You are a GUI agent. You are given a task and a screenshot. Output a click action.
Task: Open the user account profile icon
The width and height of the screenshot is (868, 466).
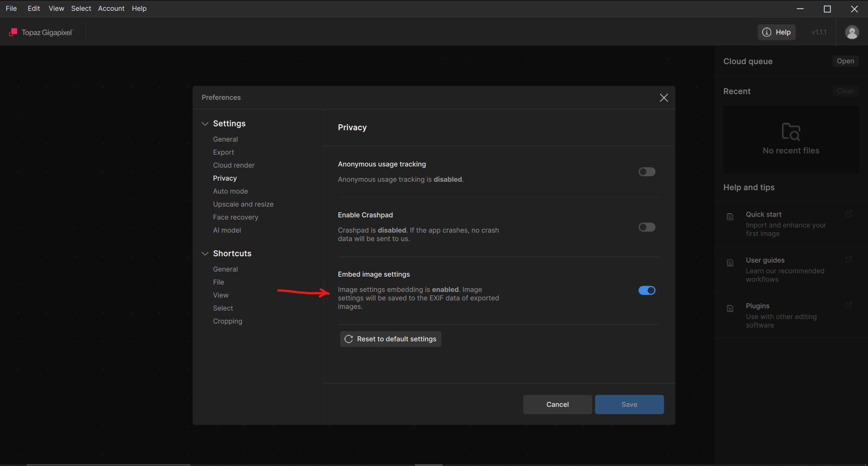tap(852, 32)
